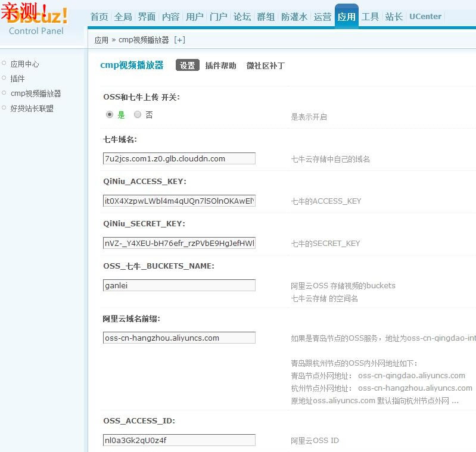Screen dimensions: 476x452
Task: Open 应用中心 in the sidebar
Action: (x=24, y=64)
